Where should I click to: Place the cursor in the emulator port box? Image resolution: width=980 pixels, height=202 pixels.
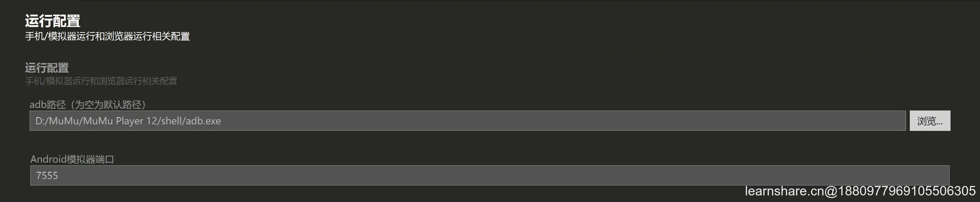pyautogui.click(x=489, y=175)
